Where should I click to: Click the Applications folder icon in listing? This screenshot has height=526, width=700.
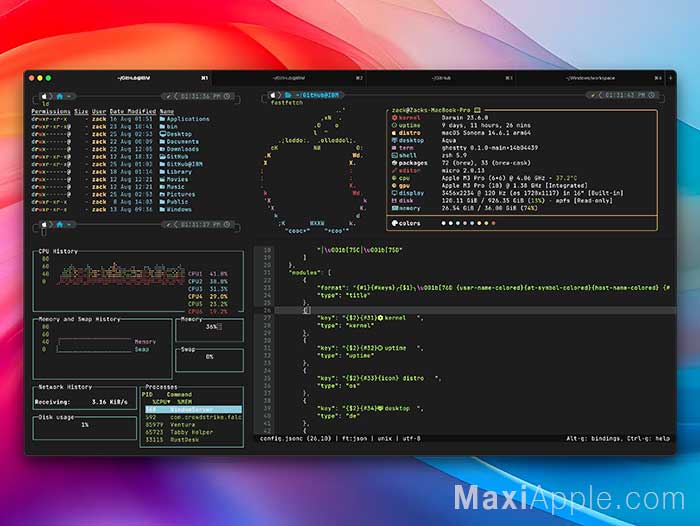coord(162,119)
